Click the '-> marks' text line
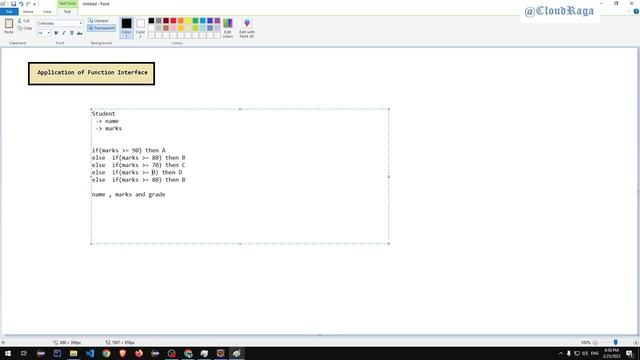The width and height of the screenshot is (640, 360). 109,129
